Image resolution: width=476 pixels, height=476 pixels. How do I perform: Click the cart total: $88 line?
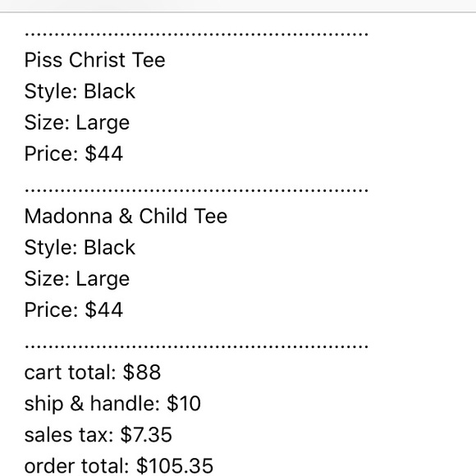92,372
